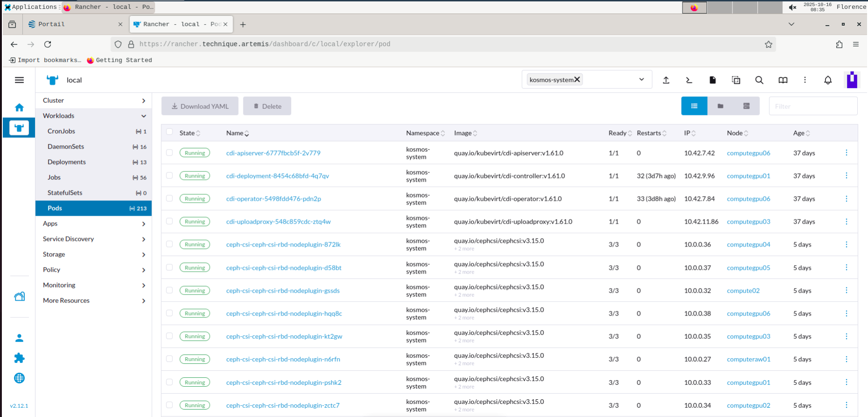Select the checkbox for cdi-apiserver-6777fbcb5f-2v779 row
This screenshot has width=868, height=417.
[x=170, y=153]
